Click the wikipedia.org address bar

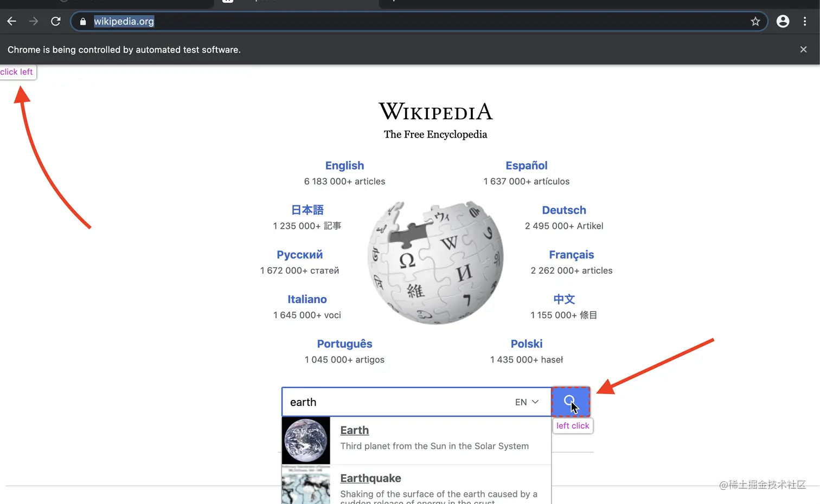click(418, 22)
